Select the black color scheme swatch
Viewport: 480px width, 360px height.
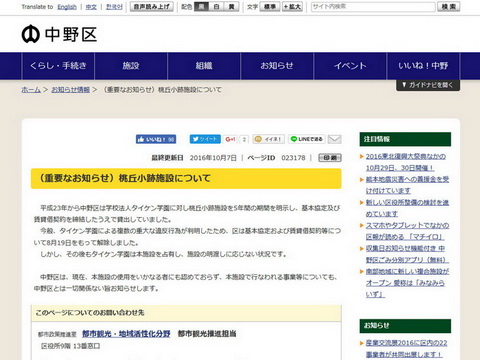(x=201, y=7)
